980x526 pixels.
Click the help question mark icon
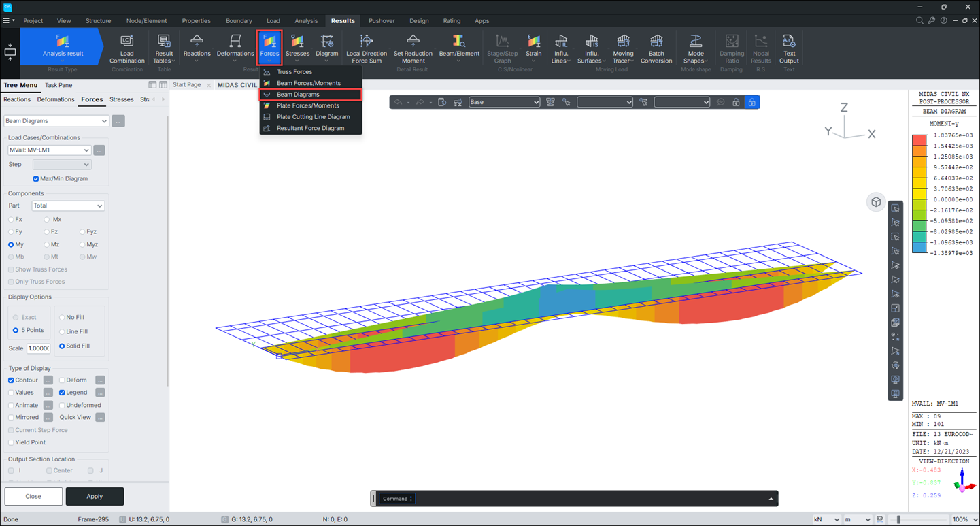[943, 20]
